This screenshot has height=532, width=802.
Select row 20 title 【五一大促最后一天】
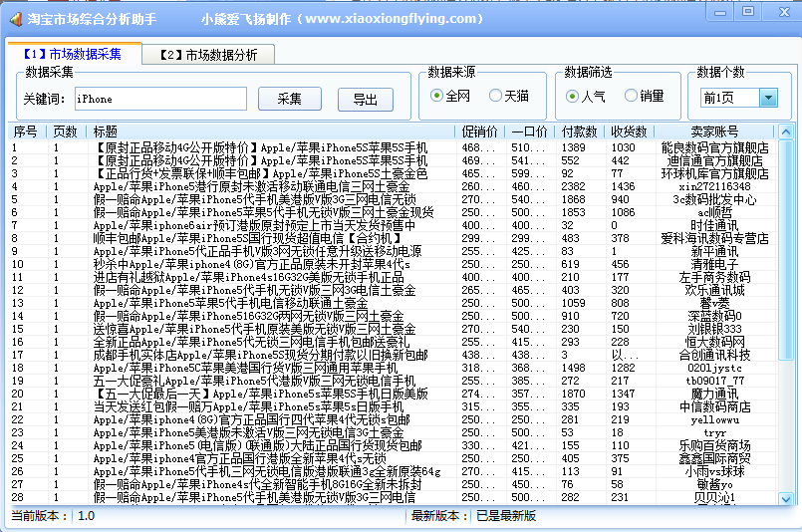[260, 394]
